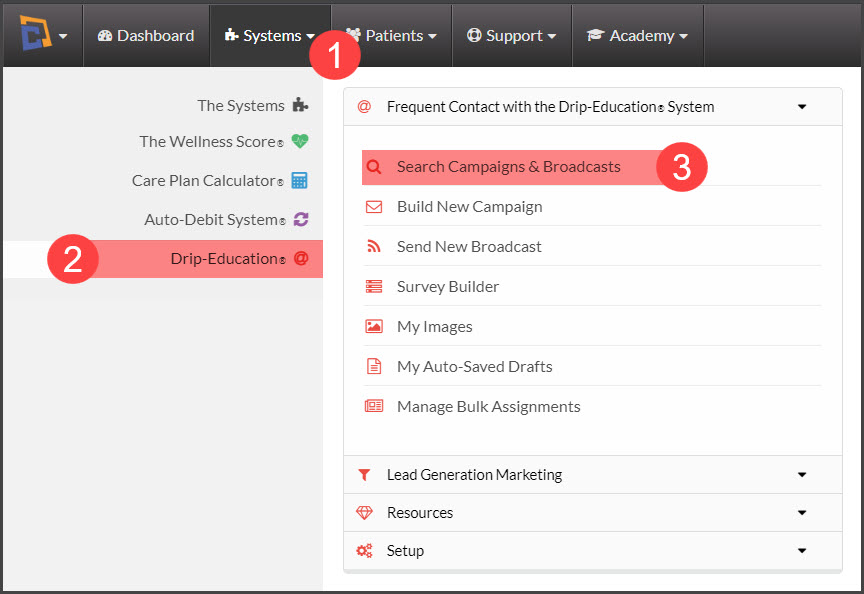Expand the Setup section
This screenshot has height=594, width=864.
coord(593,550)
